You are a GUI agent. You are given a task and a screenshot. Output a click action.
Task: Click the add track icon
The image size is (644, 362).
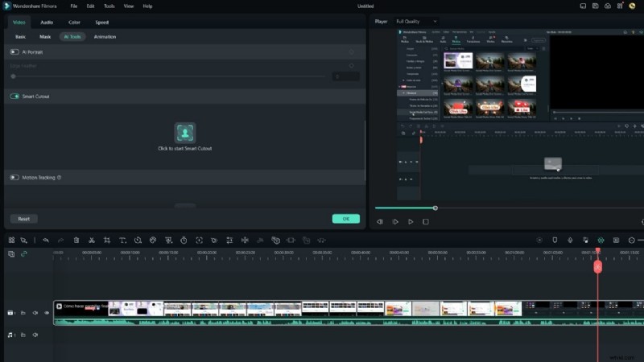11,254
